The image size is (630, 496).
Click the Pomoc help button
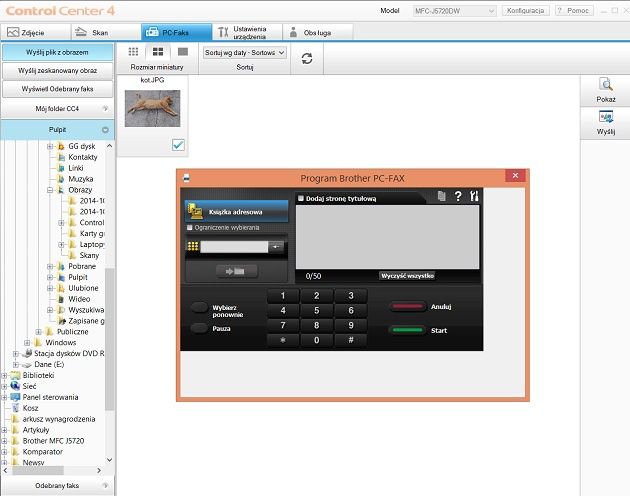click(574, 10)
